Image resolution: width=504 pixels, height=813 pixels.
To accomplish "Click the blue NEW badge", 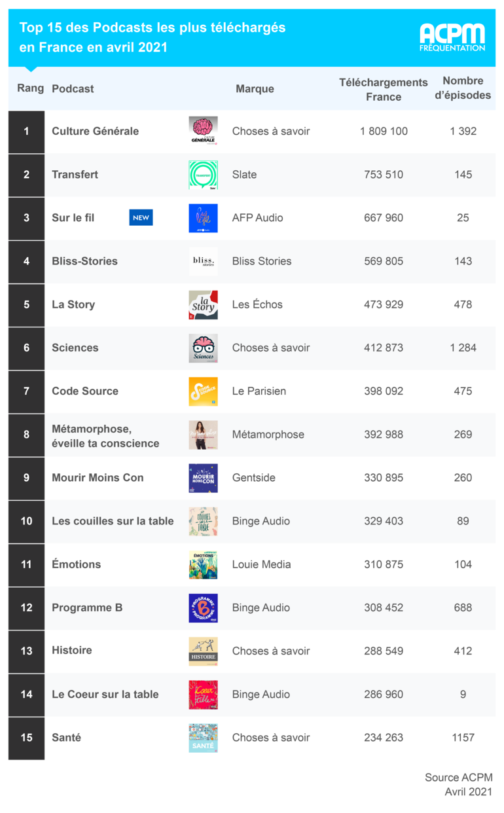I will click(141, 218).
